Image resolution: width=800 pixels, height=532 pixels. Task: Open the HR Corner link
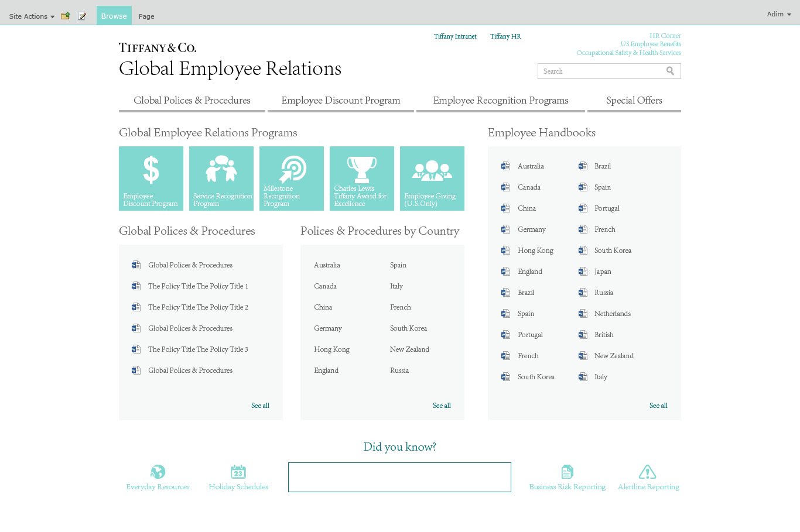pos(665,36)
